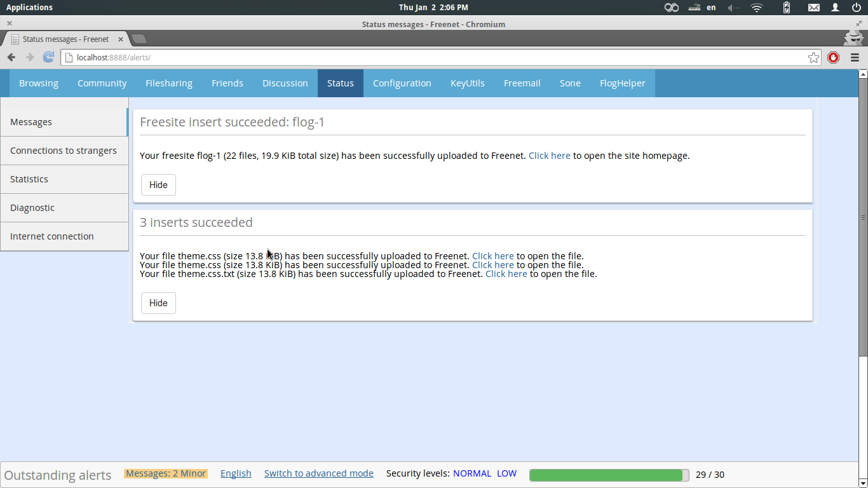Screen dimensions: 868x488
Task: Open the Diagnostic page
Action: pos(64,208)
